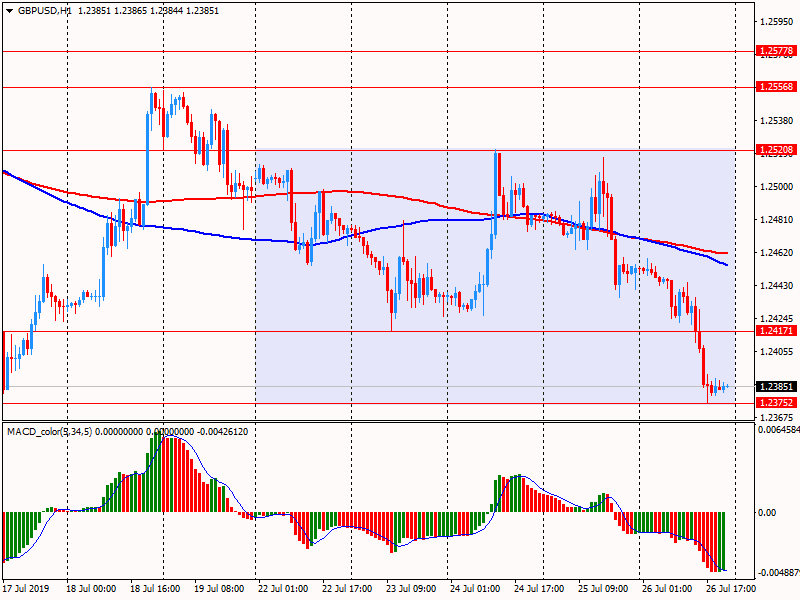Click the 1.25950 value on price axis
Image resolution: width=800 pixels, height=600 pixels.
[x=777, y=21]
